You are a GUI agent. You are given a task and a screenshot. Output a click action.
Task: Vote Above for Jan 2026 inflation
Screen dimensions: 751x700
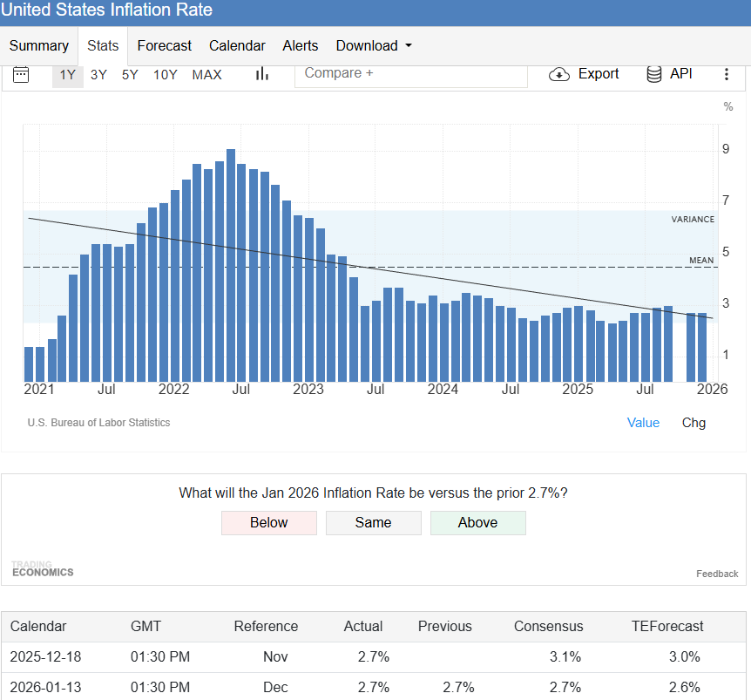click(x=478, y=523)
